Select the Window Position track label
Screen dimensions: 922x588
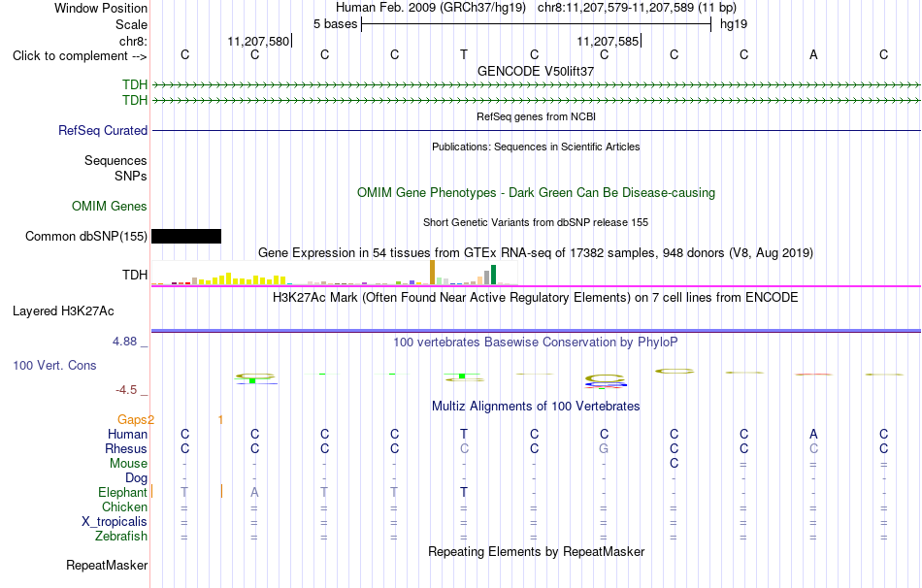pyautogui.click(x=101, y=8)
